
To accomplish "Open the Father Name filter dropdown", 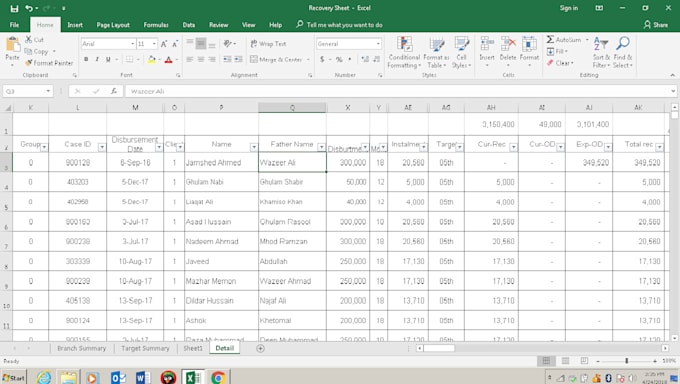I will (x=321, y=148).
